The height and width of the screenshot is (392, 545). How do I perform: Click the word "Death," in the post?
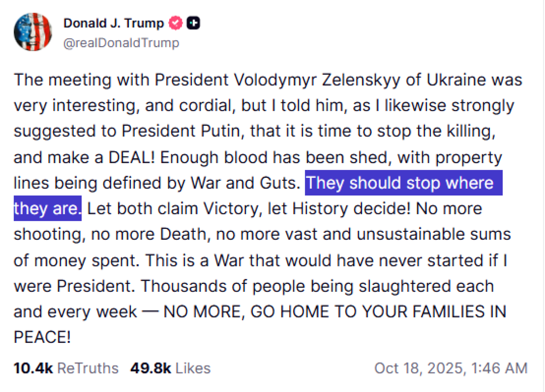(185, 234)
